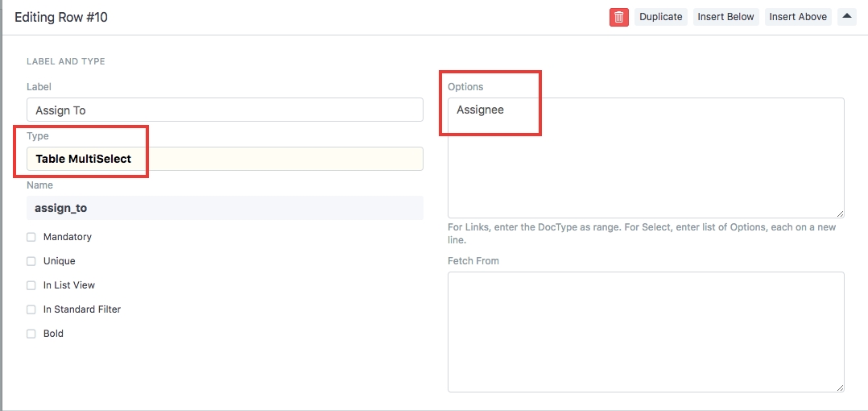Focus the Fetch From text area
Viewport: 868px width, 411px height.
[645, 331]
